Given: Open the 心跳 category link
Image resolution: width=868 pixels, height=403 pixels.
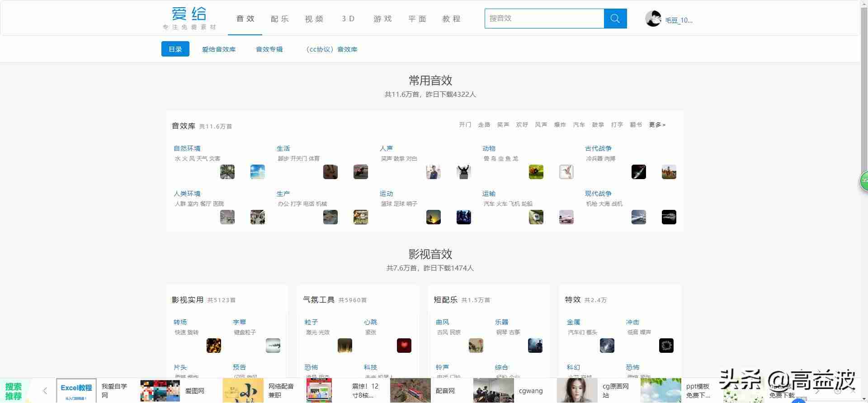Looking at the screenshot, I should [371, 322].
